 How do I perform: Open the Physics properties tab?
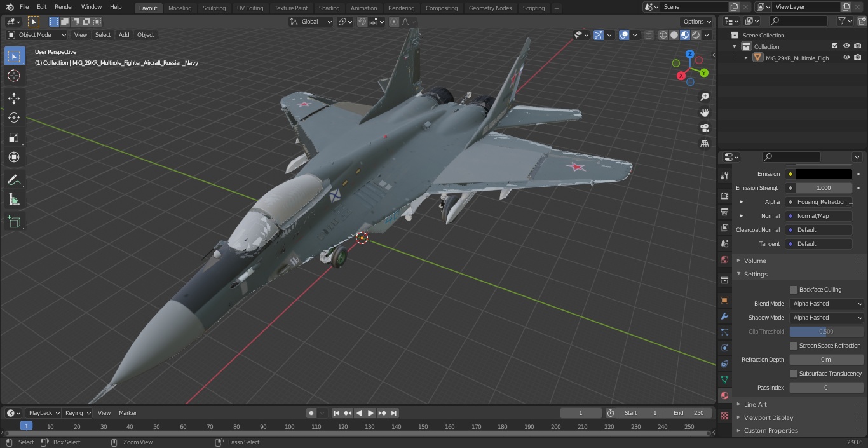point(724,348)
